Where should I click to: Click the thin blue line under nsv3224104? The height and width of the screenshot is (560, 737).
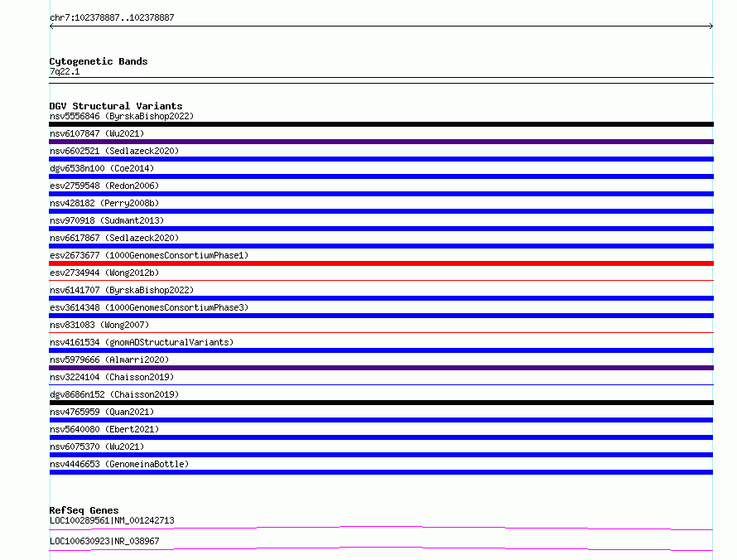click(x=381, y=385)
